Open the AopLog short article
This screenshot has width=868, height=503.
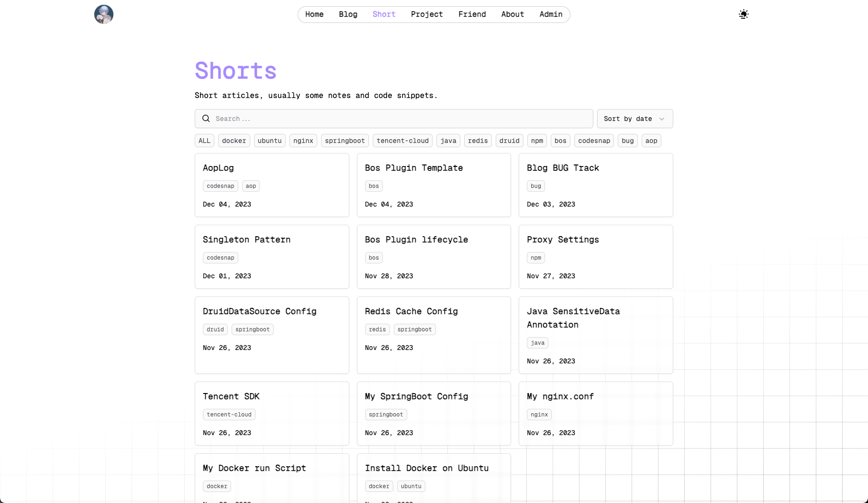pyautogui.click(x=272, y=185)
